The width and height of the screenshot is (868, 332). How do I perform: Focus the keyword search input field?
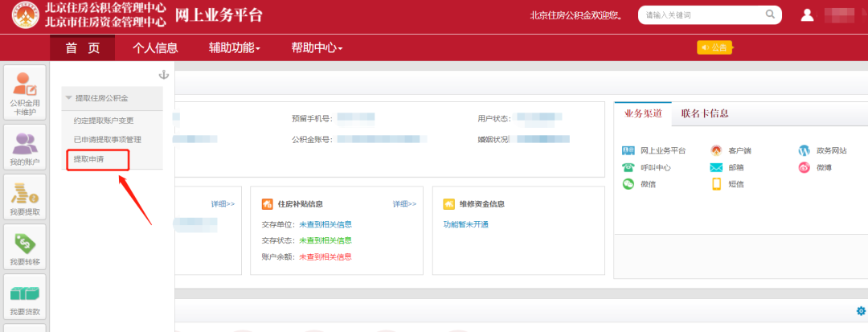pos(703,15)
